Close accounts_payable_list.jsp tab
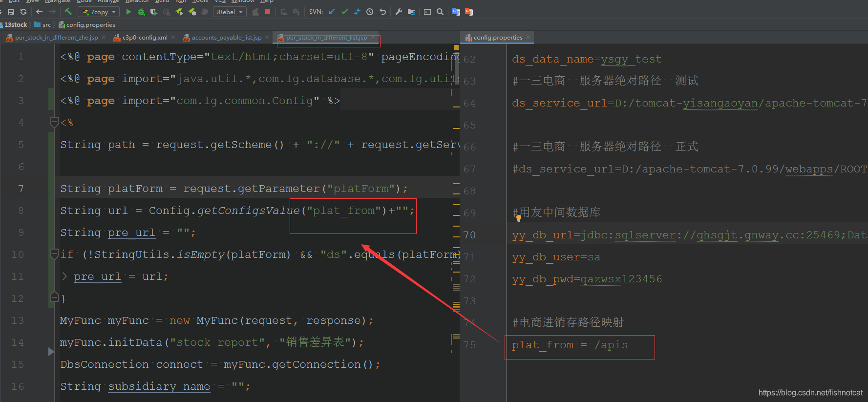This screenshot has height=402, width=868. coord(267,37)
